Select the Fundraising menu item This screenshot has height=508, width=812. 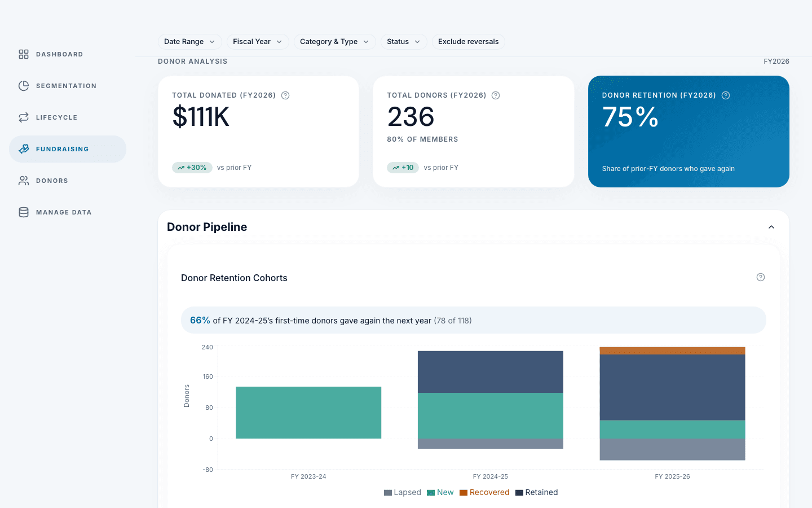click(x=68, y=149)
